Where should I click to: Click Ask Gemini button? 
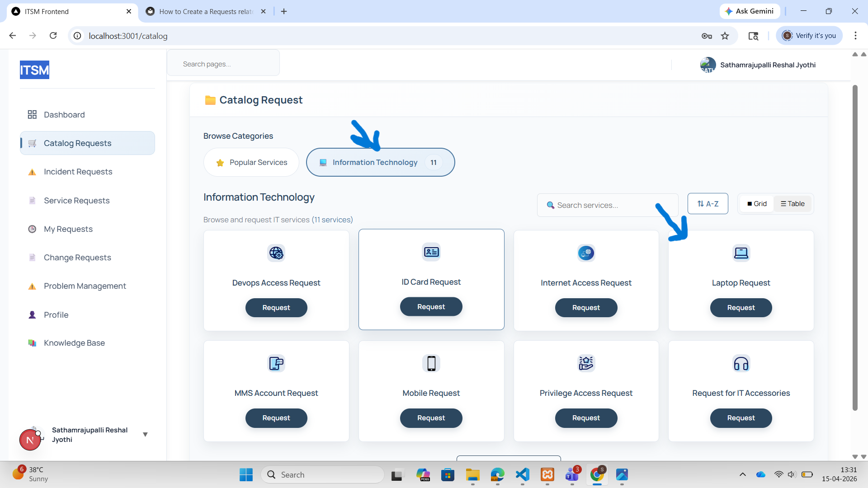[x=750, y=11]
